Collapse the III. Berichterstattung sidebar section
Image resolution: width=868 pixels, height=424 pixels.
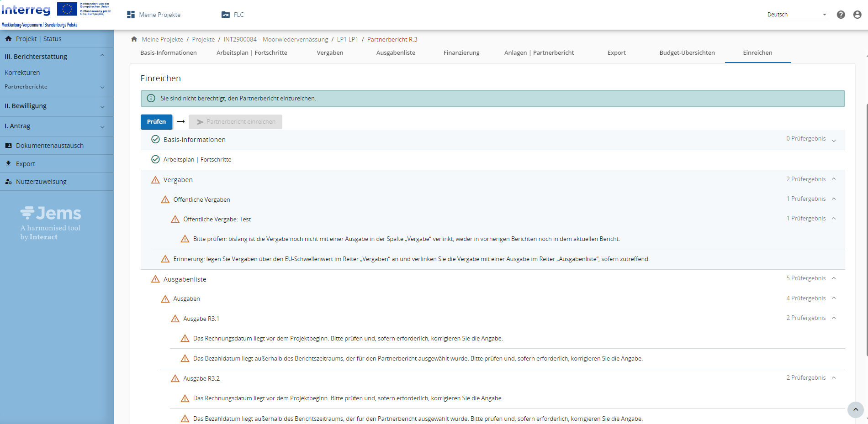102,56
